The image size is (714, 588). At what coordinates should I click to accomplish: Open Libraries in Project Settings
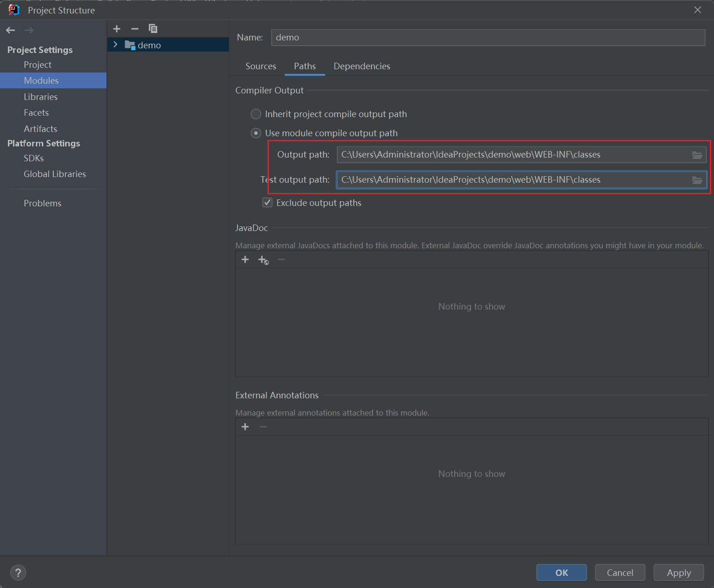40,97
